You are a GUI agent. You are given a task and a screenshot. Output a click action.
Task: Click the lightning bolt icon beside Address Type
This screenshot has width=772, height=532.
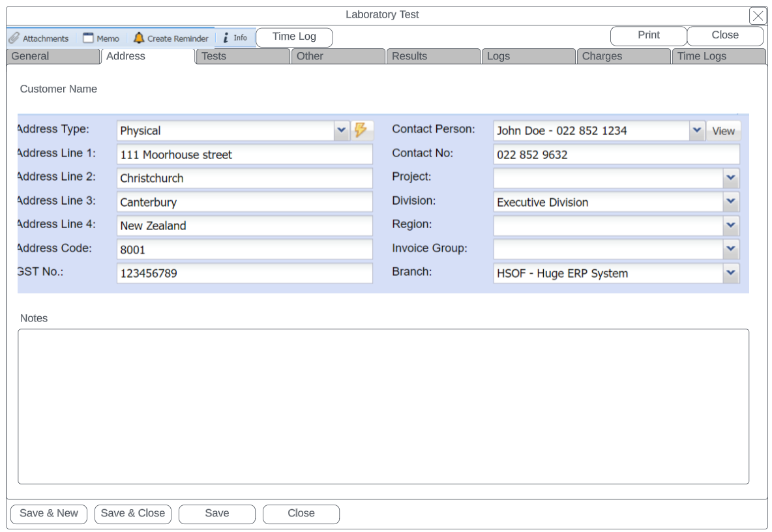[361, 130]
